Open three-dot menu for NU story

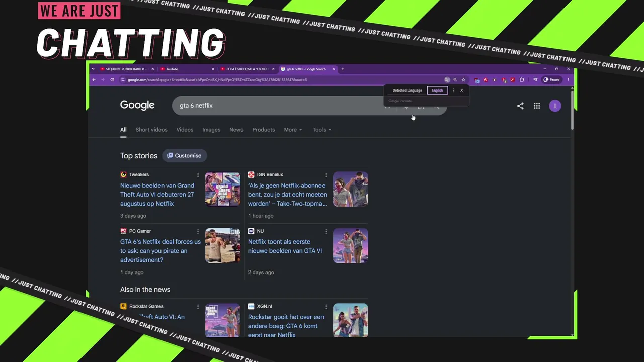coord(326,231)
